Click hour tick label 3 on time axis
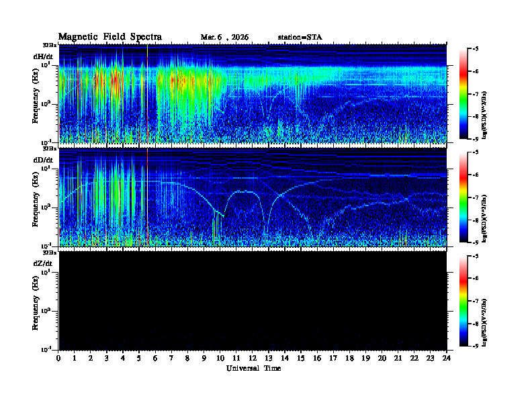 (x=107, y=359)
